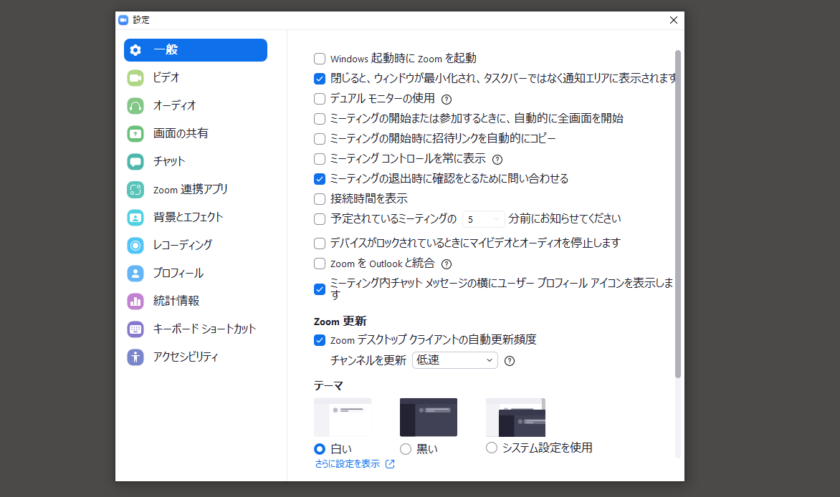This screenshot has height=497, width=840.
Task: Click help icon beside ミーティング コントロールを常に表示
Action: point(498,159)
